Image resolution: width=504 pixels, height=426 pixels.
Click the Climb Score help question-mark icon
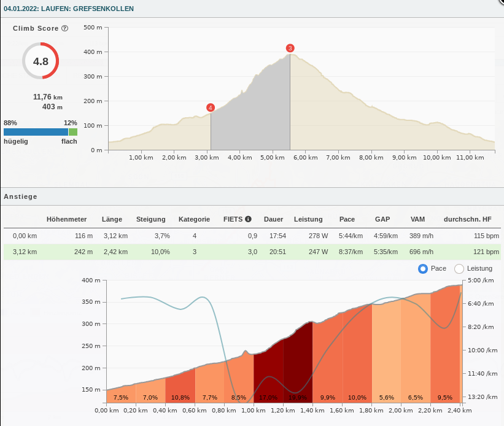64,28
